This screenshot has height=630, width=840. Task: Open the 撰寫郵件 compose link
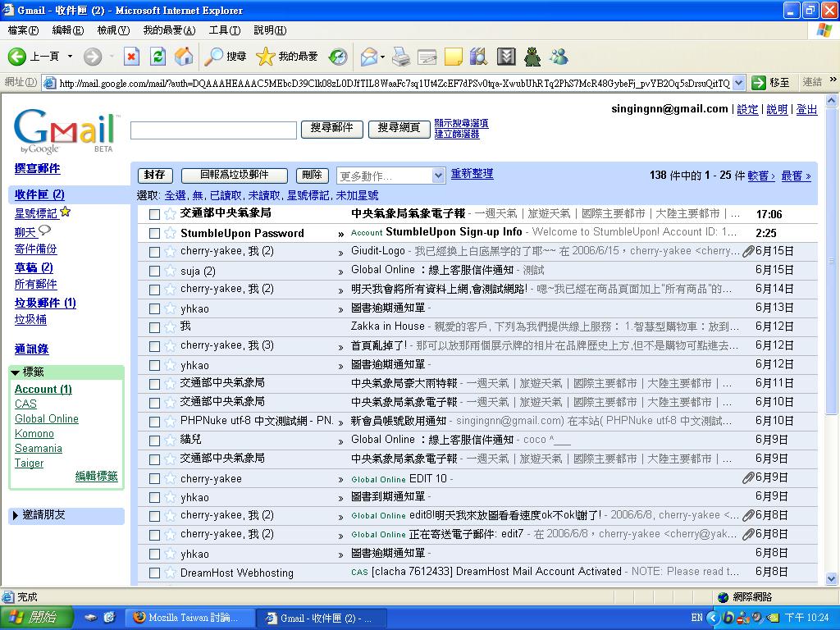tap(37, 168)
